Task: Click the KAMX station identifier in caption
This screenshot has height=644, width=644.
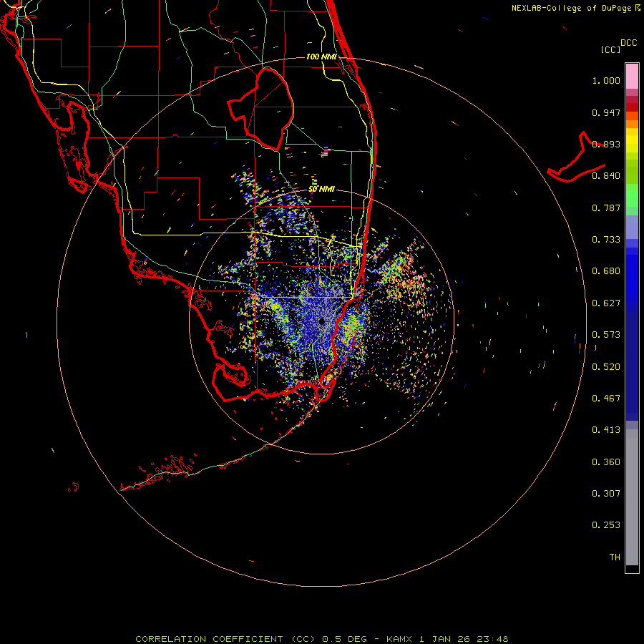Action: point(399,639)
